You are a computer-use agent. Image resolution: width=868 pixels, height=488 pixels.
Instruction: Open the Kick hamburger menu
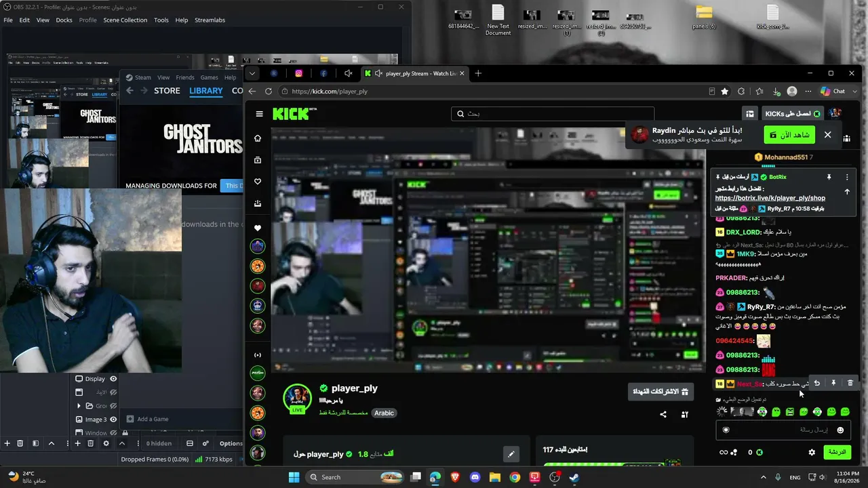point(259,114)
